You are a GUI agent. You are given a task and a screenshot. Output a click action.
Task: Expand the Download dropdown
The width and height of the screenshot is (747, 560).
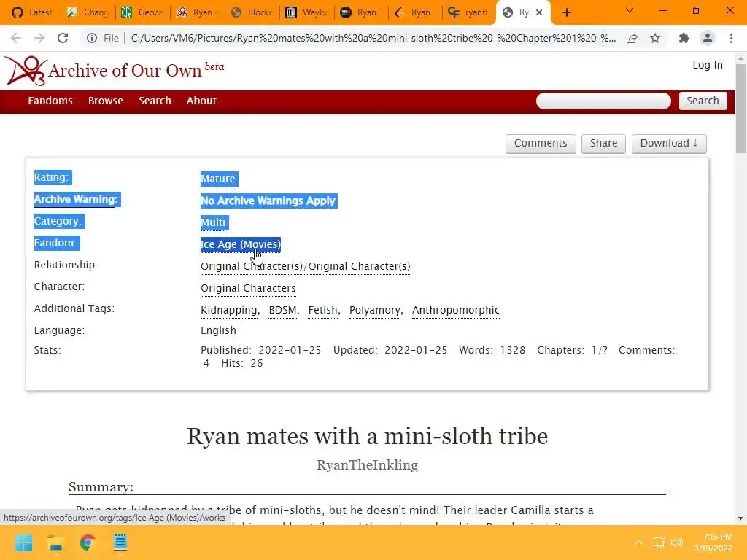coord(669,144)
